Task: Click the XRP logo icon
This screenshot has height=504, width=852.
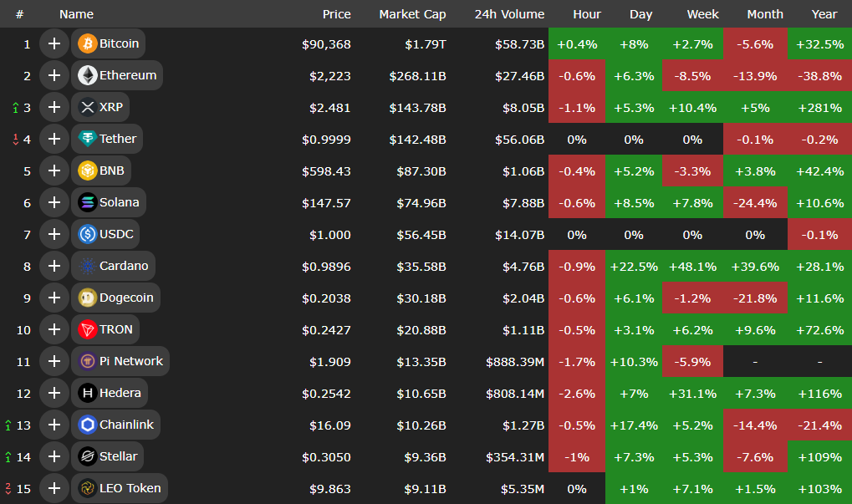Action: coord(87,107)
